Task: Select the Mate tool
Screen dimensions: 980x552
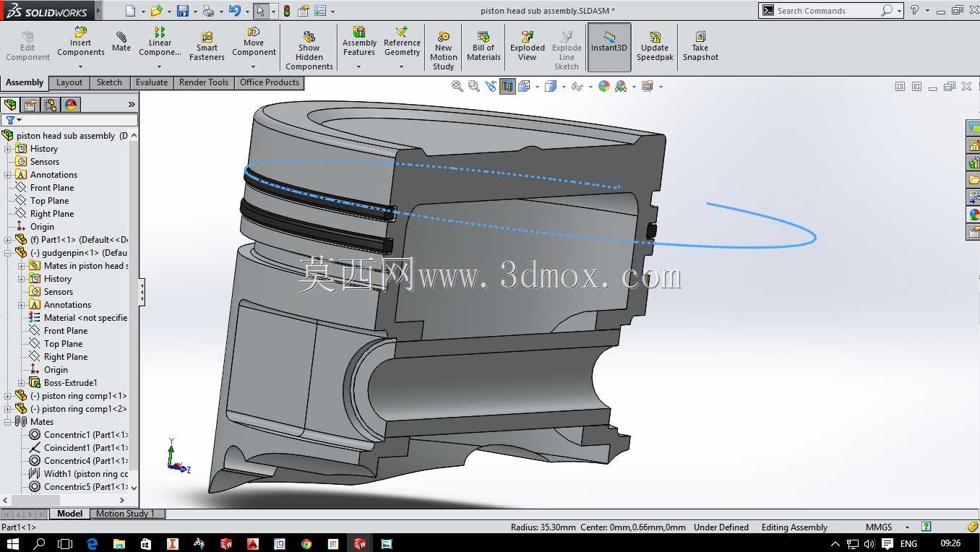Action: (x=121, y=42)
